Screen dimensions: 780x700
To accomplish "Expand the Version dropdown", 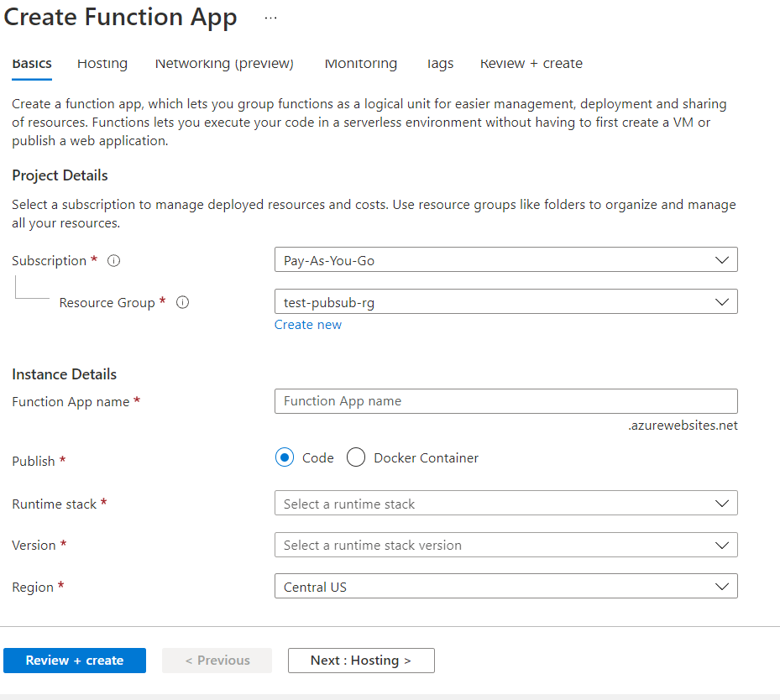I will (x=505, y=545).
